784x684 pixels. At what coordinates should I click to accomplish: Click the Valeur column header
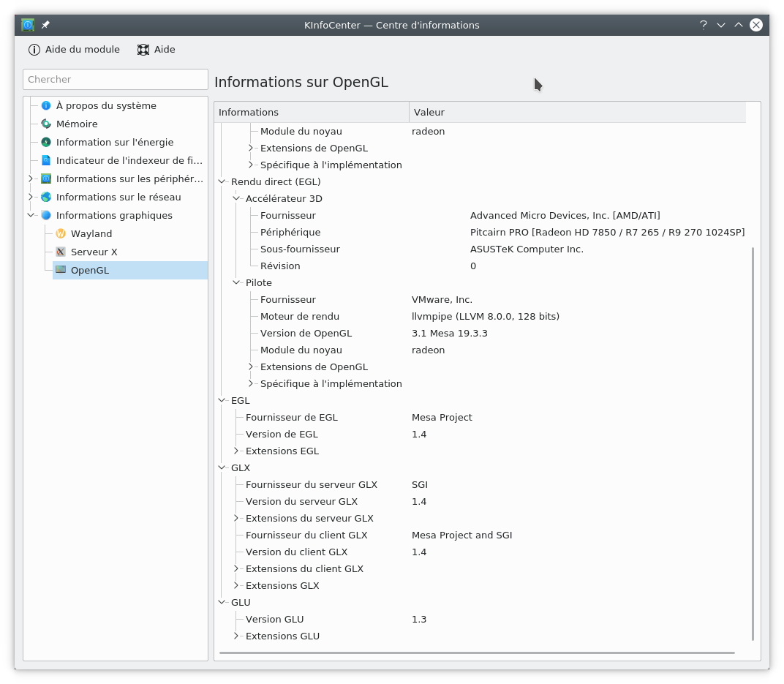pos(578,113)
